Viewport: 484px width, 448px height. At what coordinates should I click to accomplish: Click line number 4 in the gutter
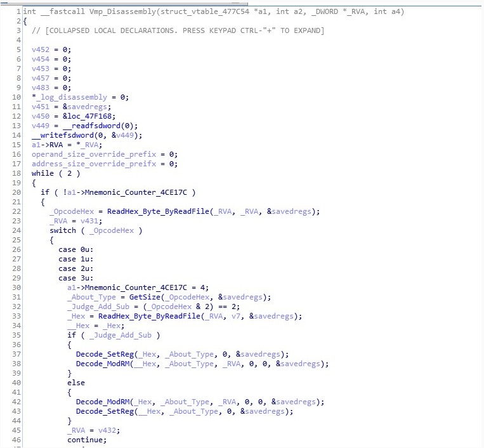[x=18, y=40]
